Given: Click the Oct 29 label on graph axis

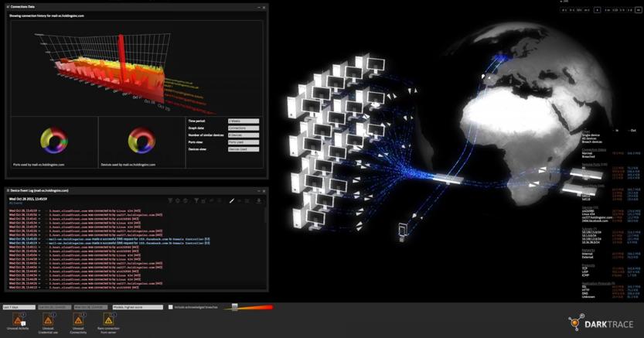Looking at the screenshot, I should click(x=163, y=108).
